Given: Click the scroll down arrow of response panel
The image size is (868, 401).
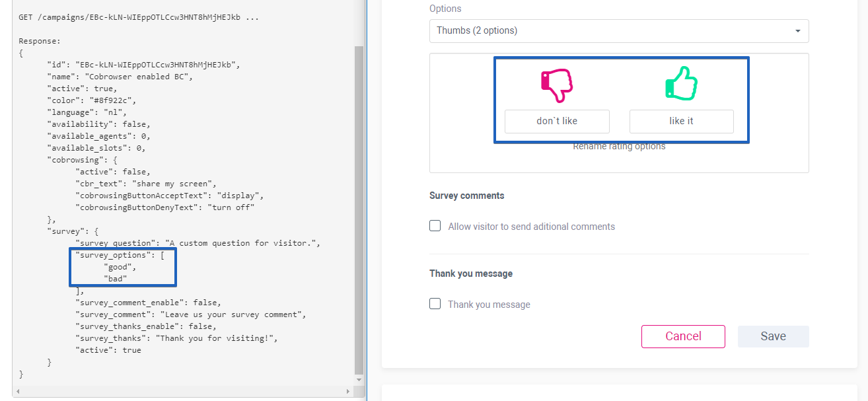Looking at the screenshot, I should point(359,380).
